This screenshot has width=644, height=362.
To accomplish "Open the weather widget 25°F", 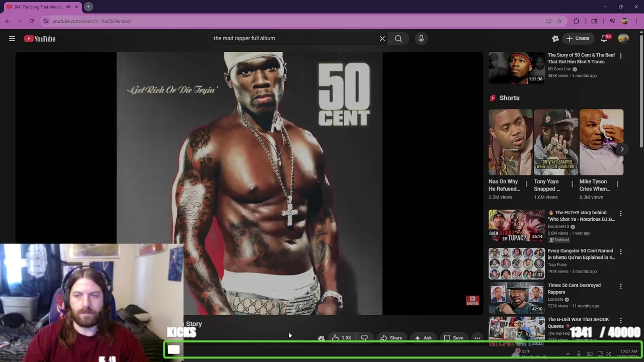I will (x=530, y=353).
